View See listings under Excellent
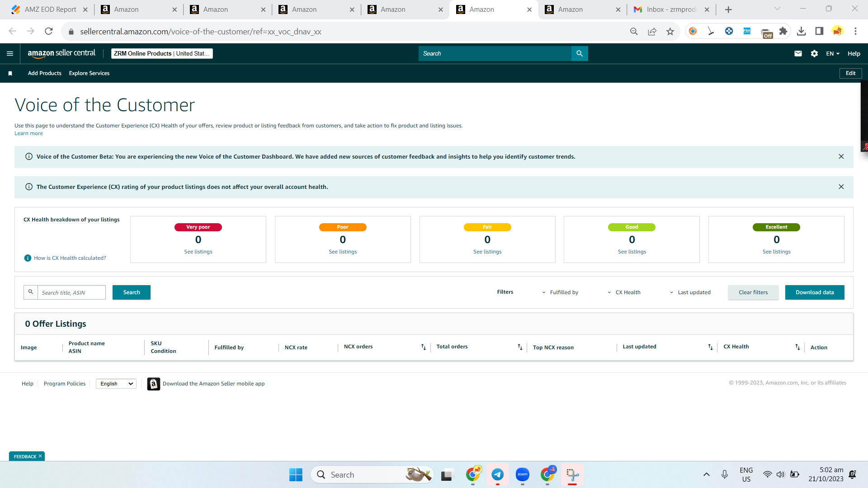Viewport: 868px width, 488px height. (777, 252)
